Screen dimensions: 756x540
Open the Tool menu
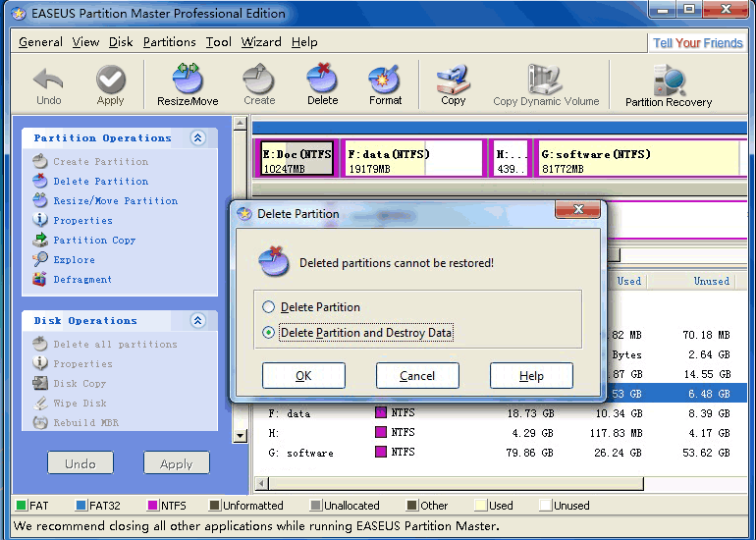(x=219, y=42)
